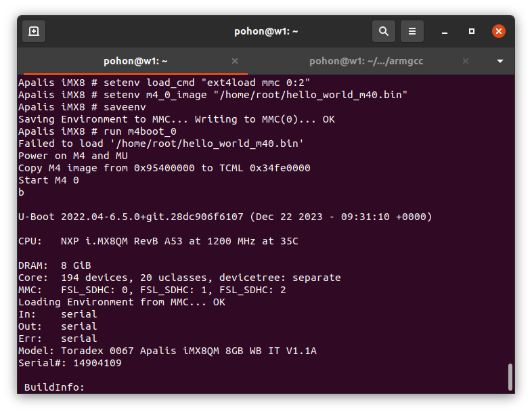Click the window title pohon@w1: ~
The image size is (532, 413).
[x=266, y=31]
